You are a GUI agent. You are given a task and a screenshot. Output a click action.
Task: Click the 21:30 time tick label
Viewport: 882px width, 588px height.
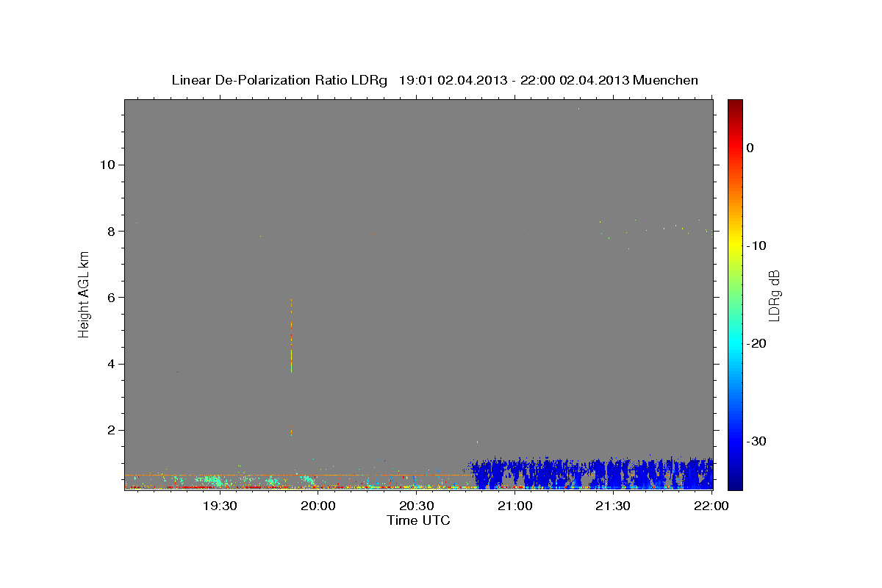point(613,506)
